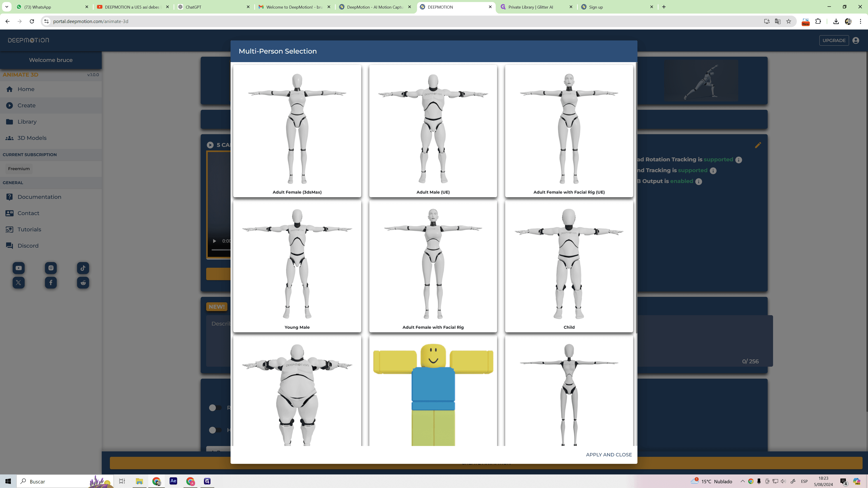This screenshot has height=488, width=868.
Task: Open the weather widget showing 15°C Nublado
Action: (711, 481)
